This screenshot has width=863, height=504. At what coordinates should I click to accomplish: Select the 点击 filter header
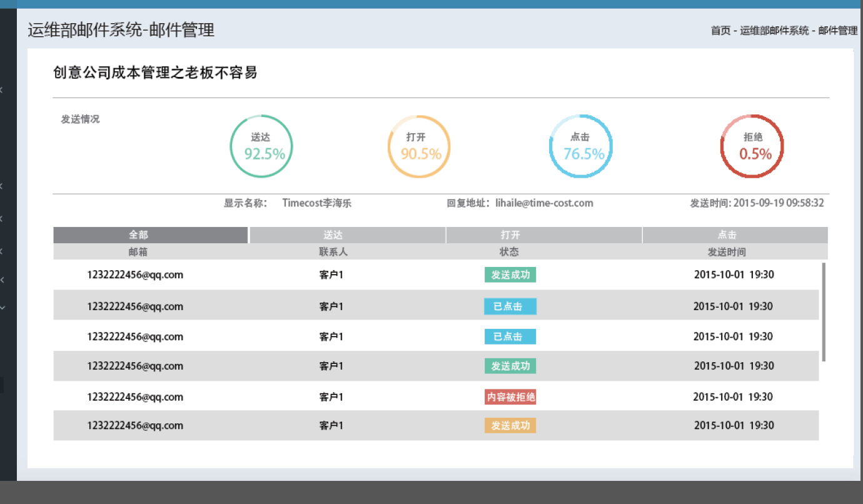tap(727, 234)
